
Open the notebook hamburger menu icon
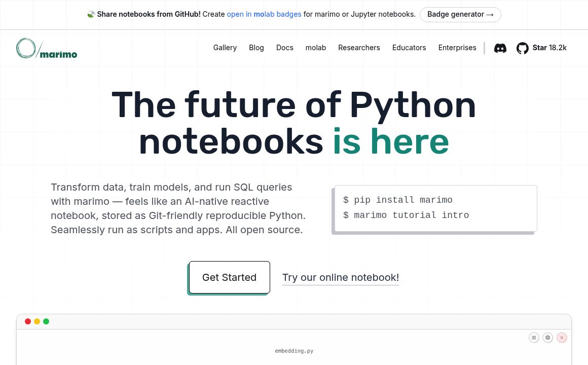534,338
